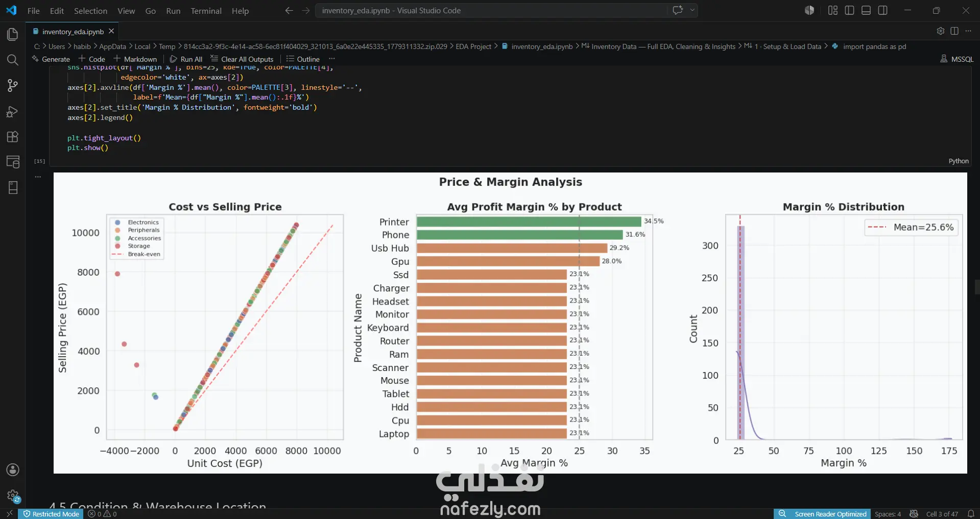This screenshot has height=519, width=980.
Task: Click the editor vertical scrollbar marker
Action: (977, 287)
